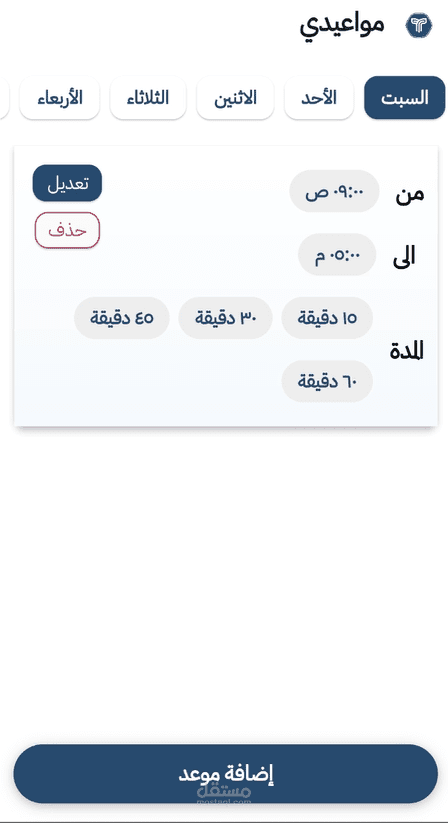The width and height of the screenshot is (448, 823).
Task: Open the الاثنين day tab
Action: [235, 98]
